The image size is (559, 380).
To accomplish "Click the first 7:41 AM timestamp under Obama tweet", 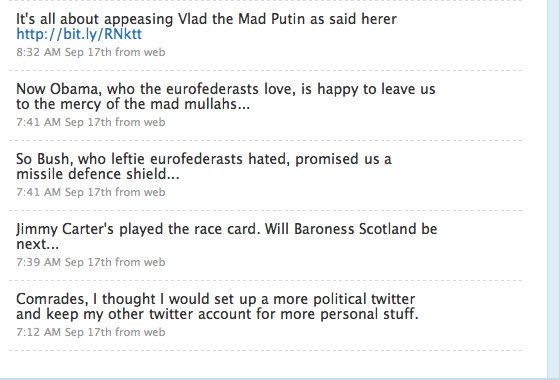I will 64,122.
